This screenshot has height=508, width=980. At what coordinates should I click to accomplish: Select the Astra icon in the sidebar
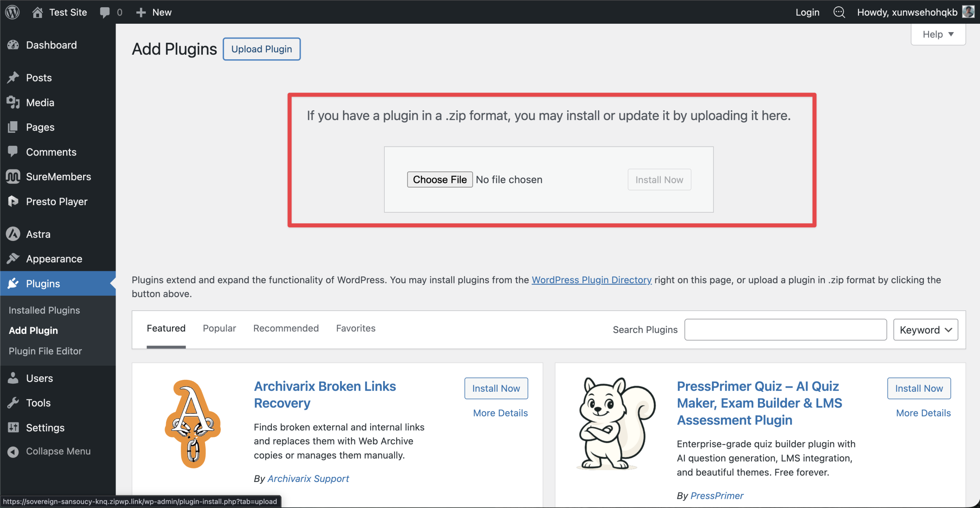(x=13, y=234)
